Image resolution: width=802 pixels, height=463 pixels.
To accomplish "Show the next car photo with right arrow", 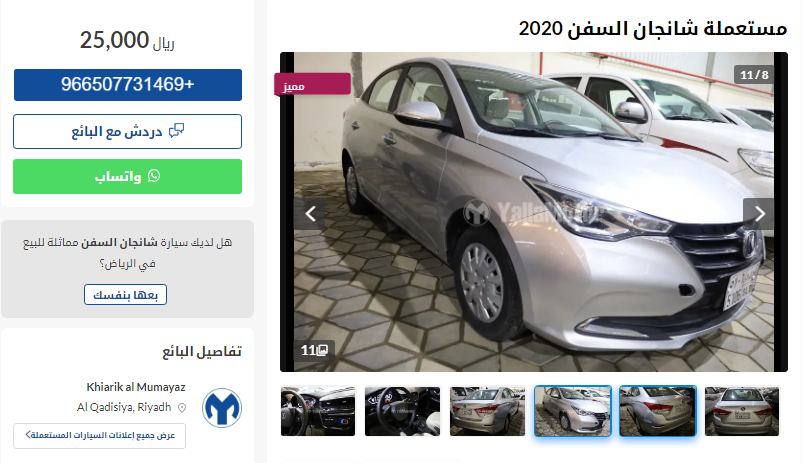I will click(x=759, y=214).
